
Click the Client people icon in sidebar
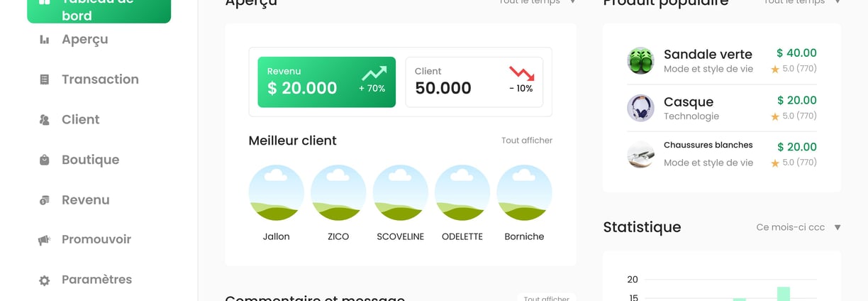(45, 120)
